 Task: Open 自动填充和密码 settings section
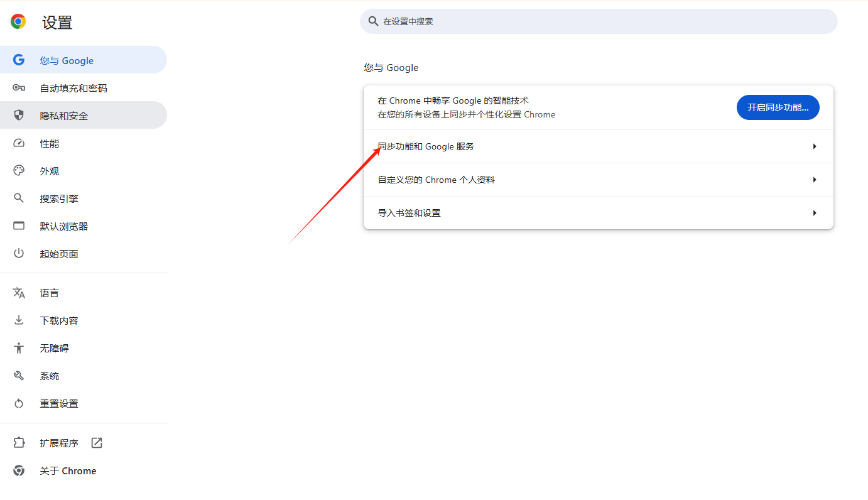click(84, 88)
